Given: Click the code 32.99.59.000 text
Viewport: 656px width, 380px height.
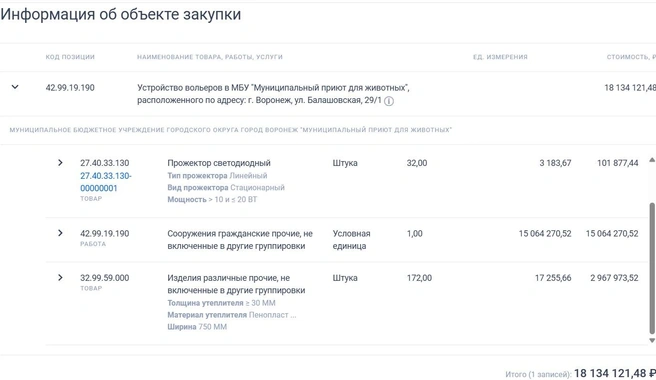Looking at the screenshot, I should tap(105, 277).
